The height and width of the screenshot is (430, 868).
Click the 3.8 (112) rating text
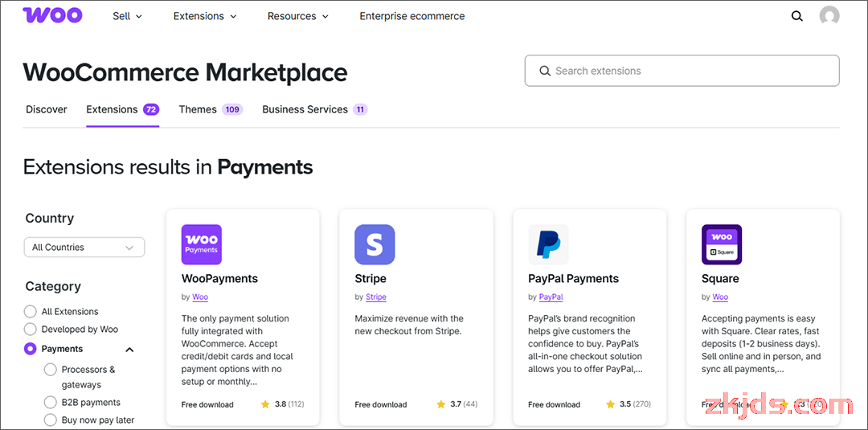pos(289,404)
